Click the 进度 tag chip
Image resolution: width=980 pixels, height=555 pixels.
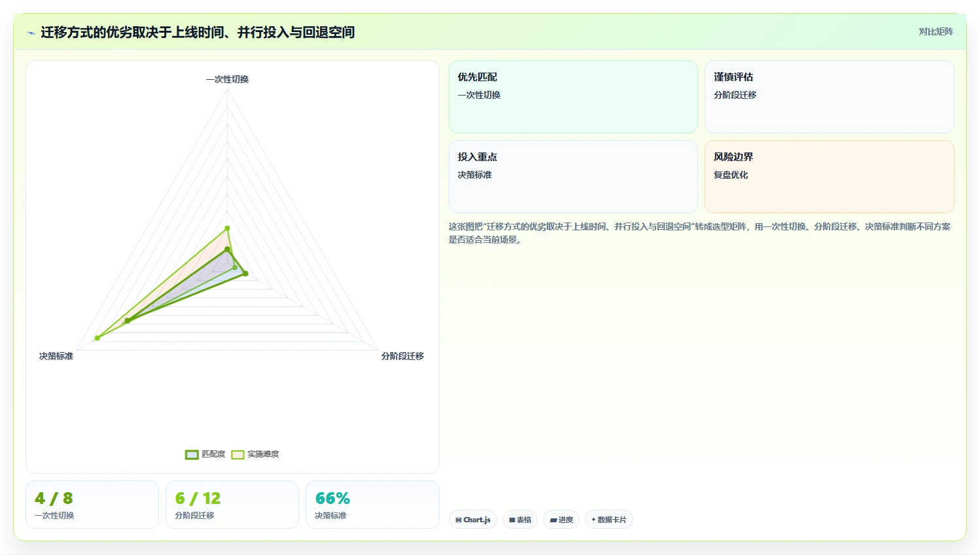[x=561, y=520]
